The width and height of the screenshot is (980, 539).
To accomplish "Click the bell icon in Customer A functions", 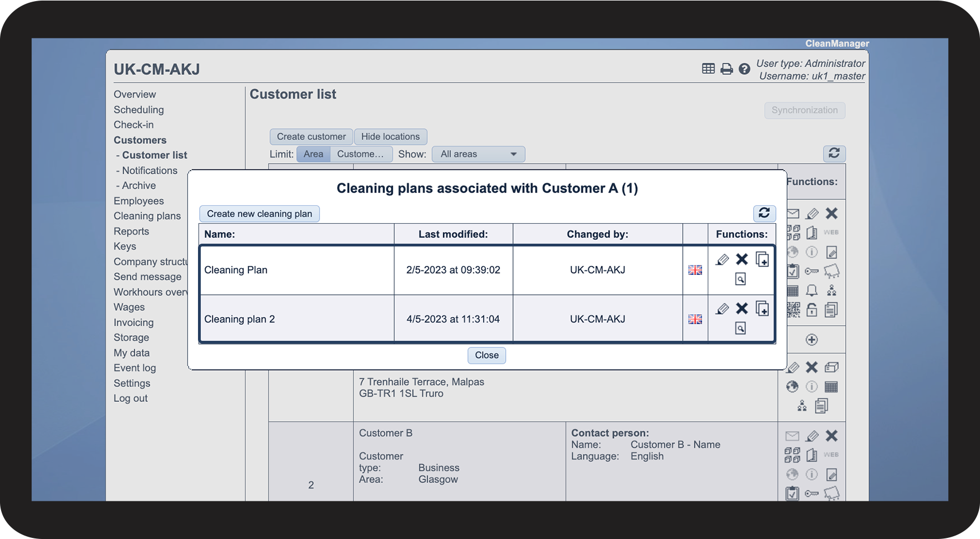I will click(811, 290).
